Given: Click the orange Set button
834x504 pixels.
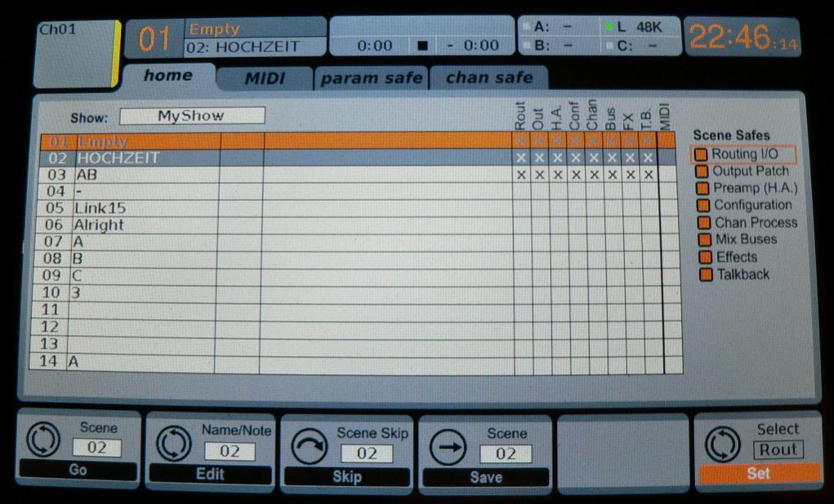Looking at the screenshot, I should pos(760,473).
